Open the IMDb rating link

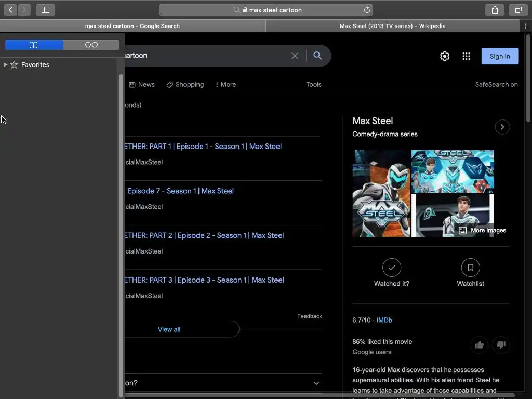pos(384,320)
